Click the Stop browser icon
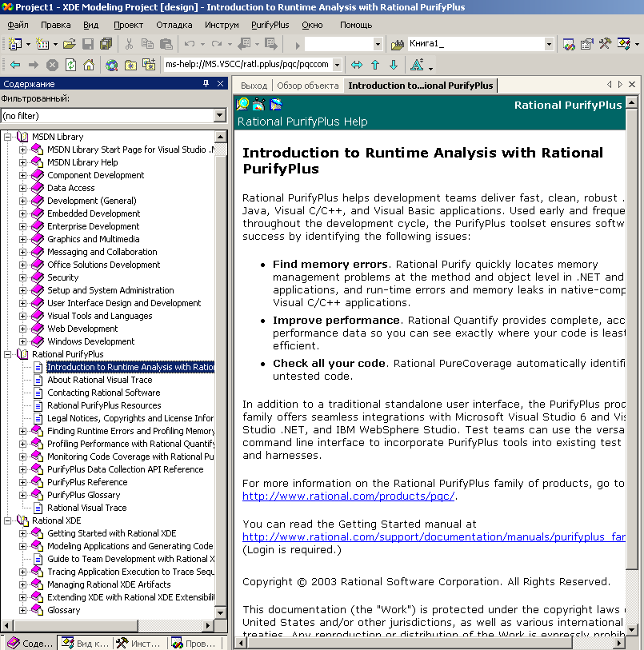 (x=52, y=65)
